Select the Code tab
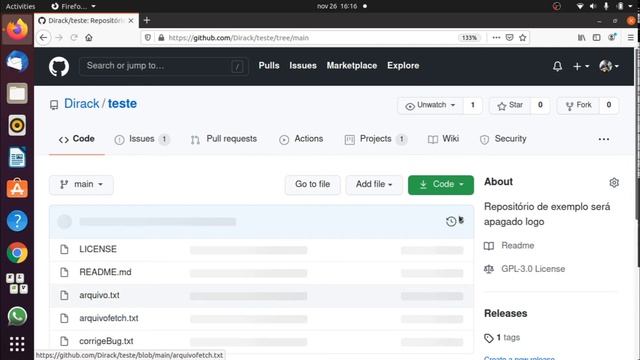Viewport: 640px width, 360px height. pyautogui.click(x=77, y=139)
